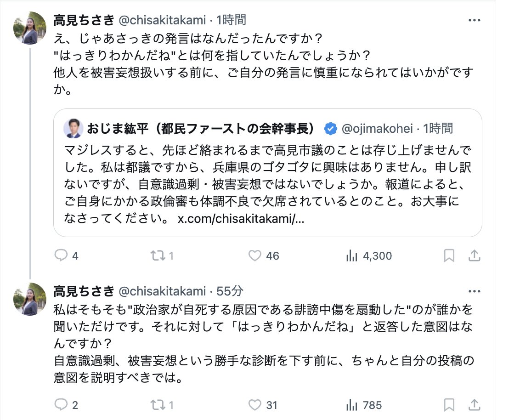Reply to the first tweet with 4 replies
This screenshot has width=520, height=420.
61,255
